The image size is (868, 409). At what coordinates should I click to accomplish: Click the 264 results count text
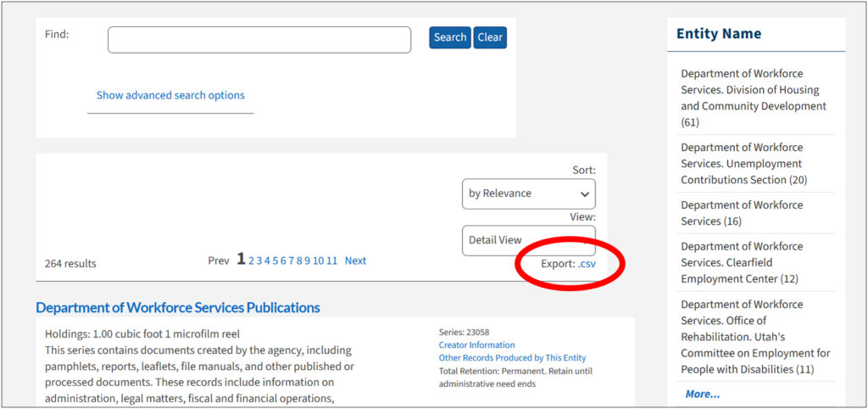70,264
